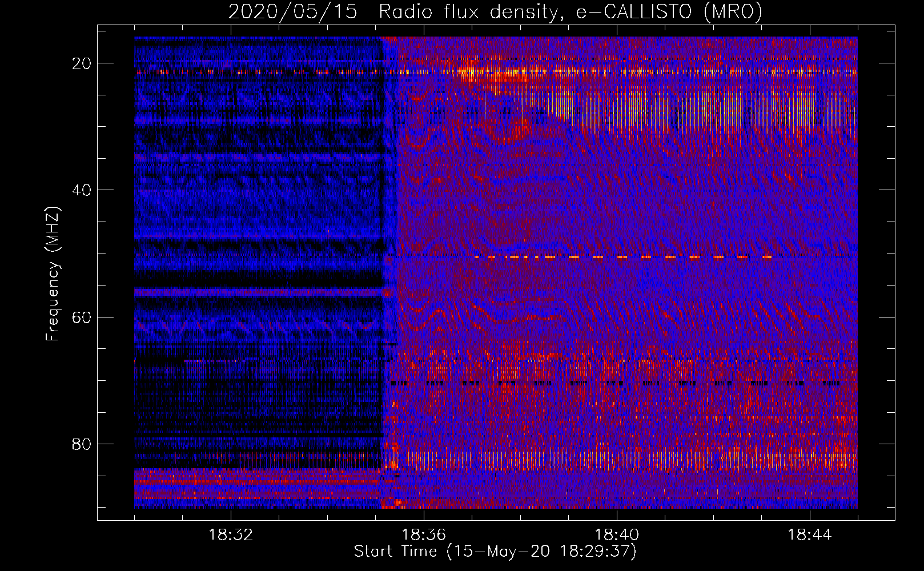Screen dimensions: 924x571
Task: Click the time tick label "18:32"
Action: tap(231, 535)
